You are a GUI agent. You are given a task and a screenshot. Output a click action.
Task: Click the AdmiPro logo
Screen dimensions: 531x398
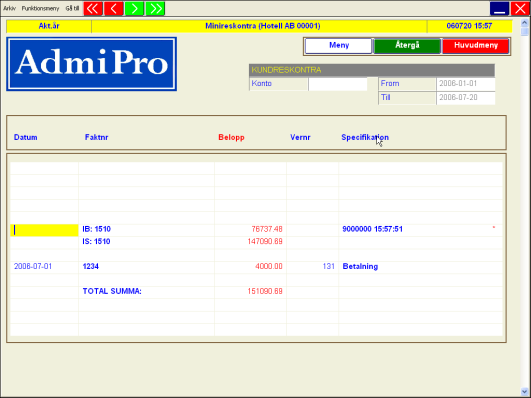pos(91,64)
